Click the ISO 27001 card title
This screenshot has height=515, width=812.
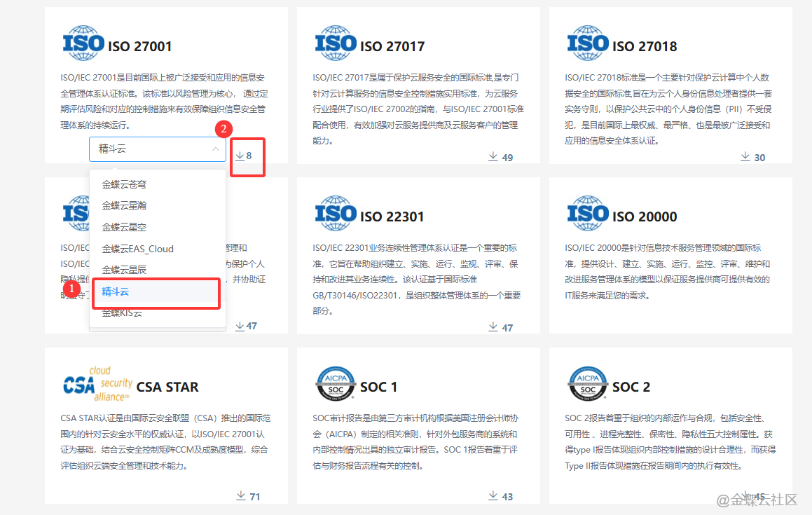pyautogui.click(x=140, y=47)
